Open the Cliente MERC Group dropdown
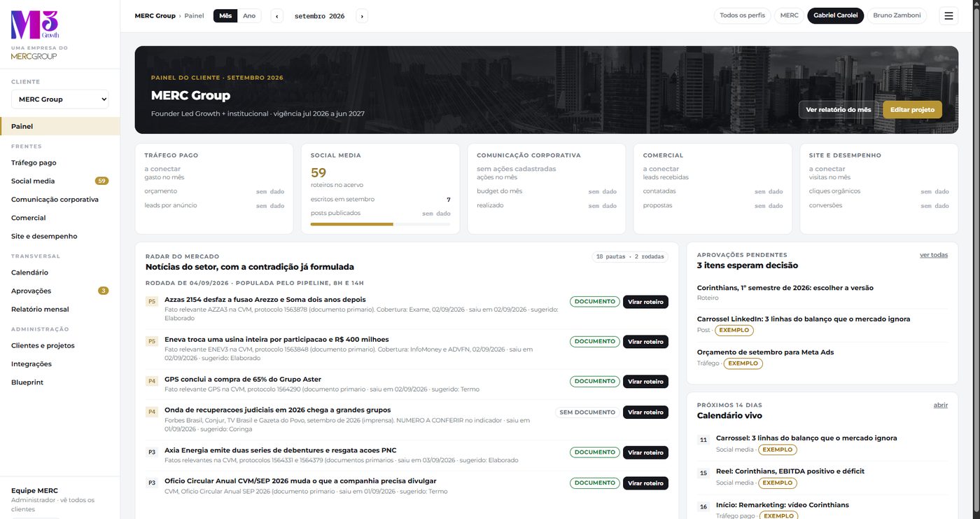The height and width of the screenshot is (519, 980). [59, 99]
